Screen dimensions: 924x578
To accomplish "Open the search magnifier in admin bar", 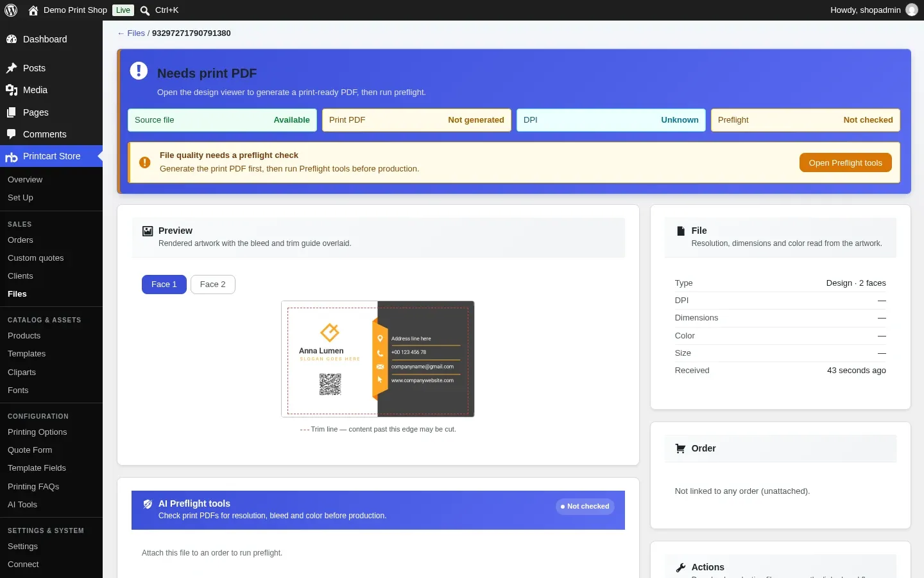I will [145, 10].
